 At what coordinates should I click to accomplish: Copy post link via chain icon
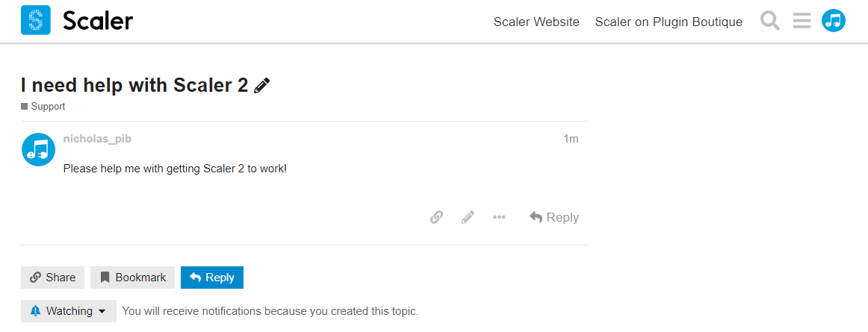pyautogui.click(x=436, y=217)
